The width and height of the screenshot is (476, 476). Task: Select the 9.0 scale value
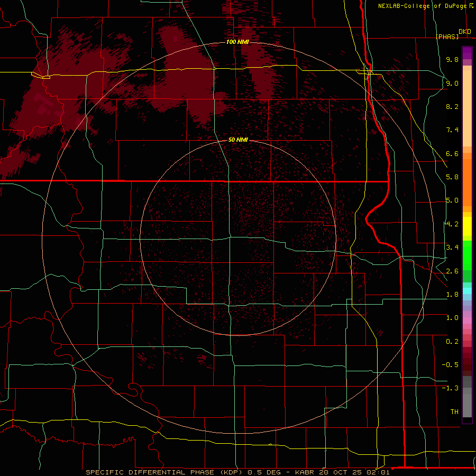pos(452,83)
